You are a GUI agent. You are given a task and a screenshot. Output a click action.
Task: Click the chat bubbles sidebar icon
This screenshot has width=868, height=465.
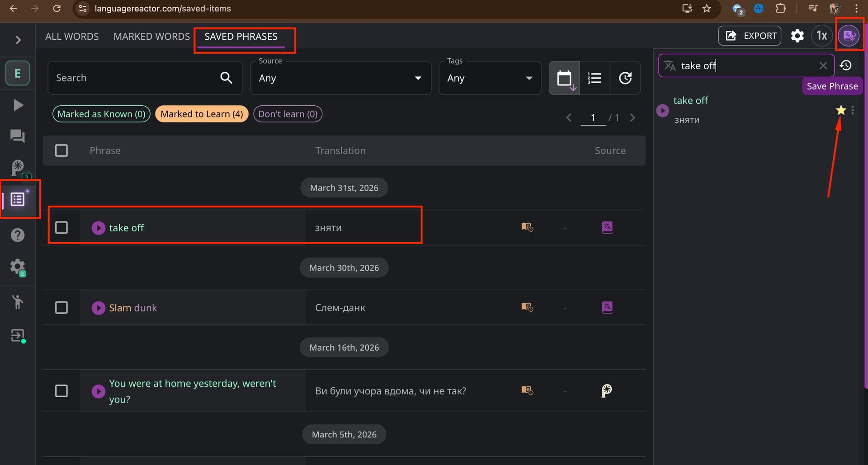click(18, 136)
